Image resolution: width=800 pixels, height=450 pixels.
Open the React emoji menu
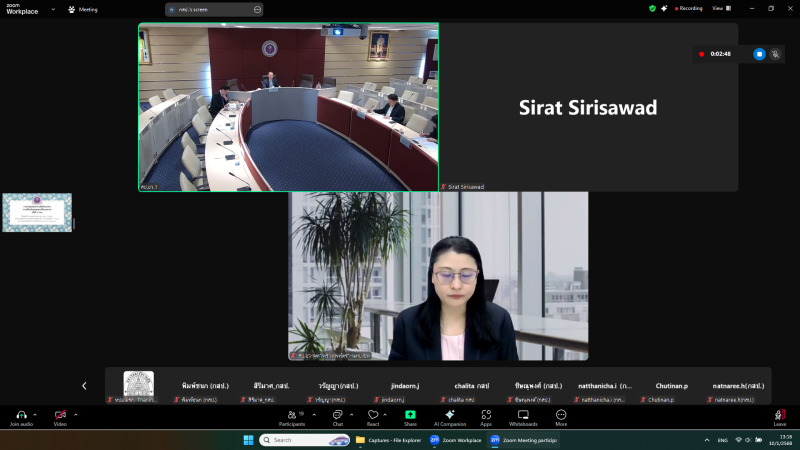pos(372,415)
